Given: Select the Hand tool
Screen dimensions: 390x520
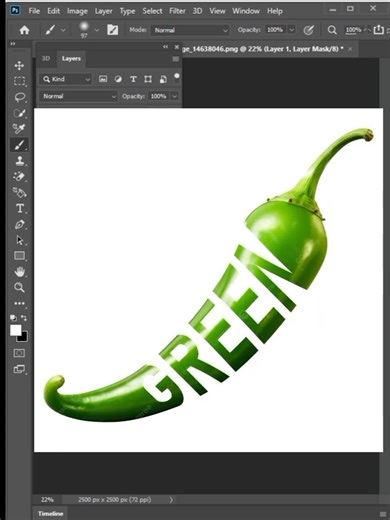Looking at the screenshot, I should 19,272.
